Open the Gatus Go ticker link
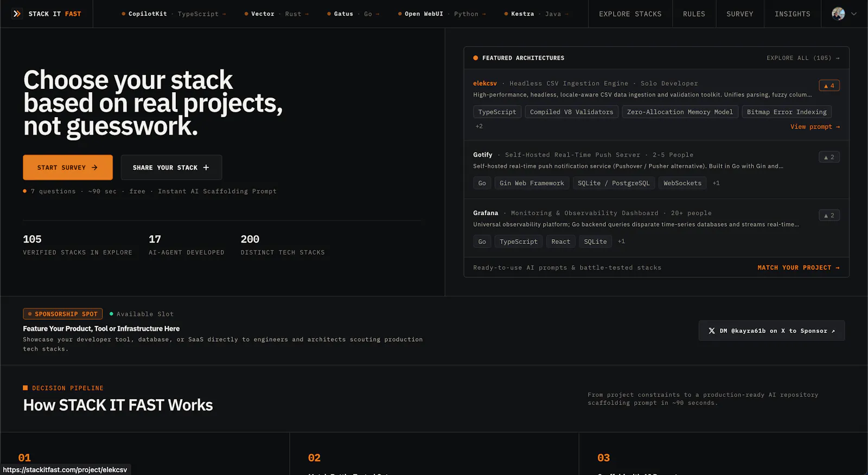This screenshot has height=475, width=868. pos(353,14)
